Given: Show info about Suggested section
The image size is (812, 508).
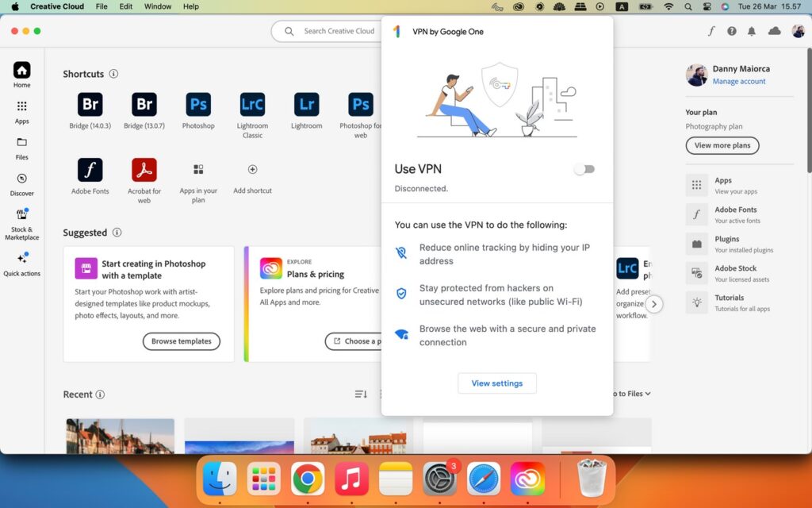Looking at the screenshot, I should [117, 233].
